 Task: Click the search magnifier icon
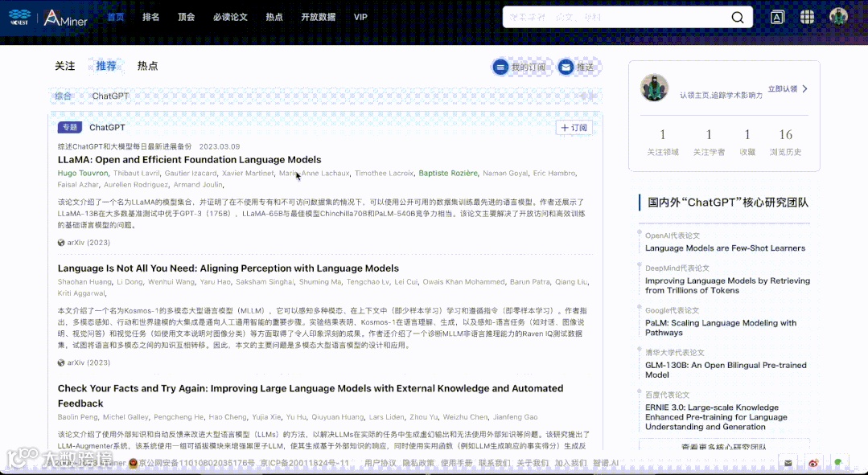pos(738,17)
